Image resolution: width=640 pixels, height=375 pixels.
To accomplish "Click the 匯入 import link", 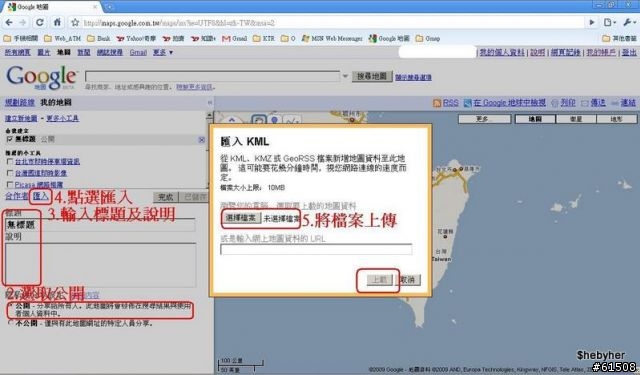I will [x=40, y=196].
